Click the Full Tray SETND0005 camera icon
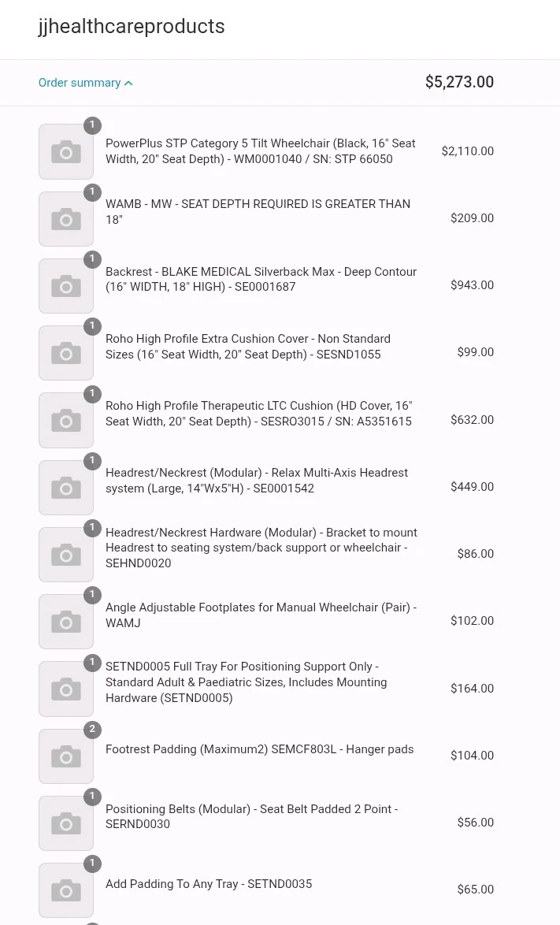Screen dimensions: 560x925 click(66, 689)
